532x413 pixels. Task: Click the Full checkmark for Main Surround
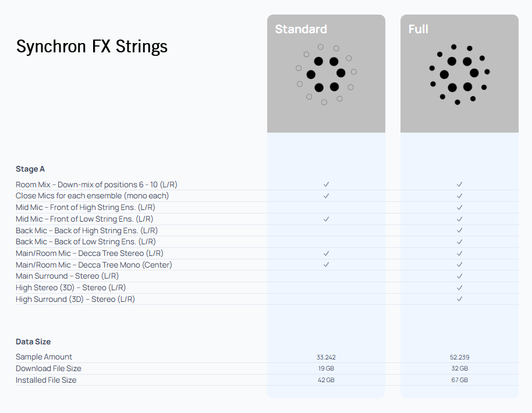[460, 276]
